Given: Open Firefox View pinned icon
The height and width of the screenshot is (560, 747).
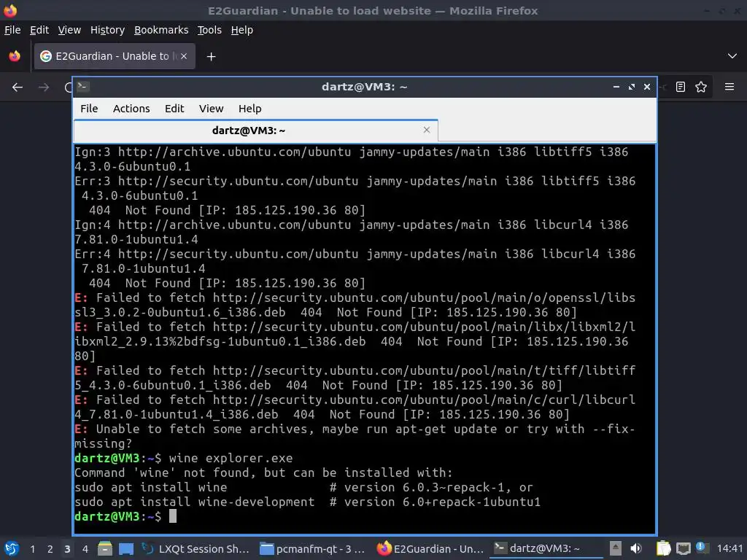Looking at the screenshot, I should tap(15, 56).
